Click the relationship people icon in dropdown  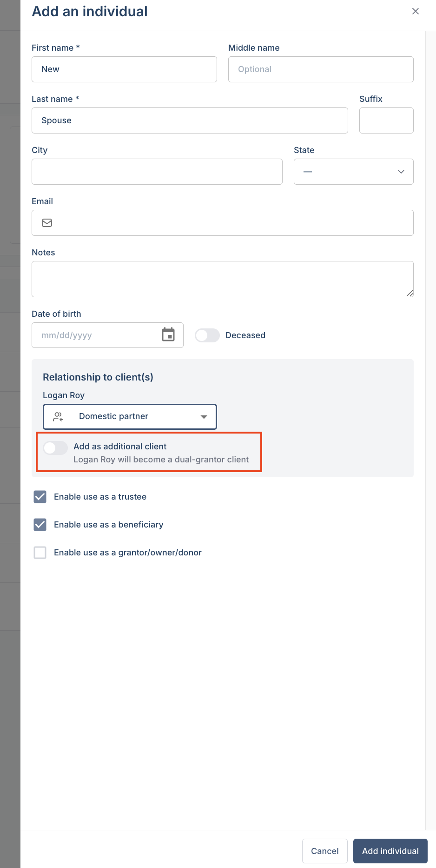tap(58, 417)
